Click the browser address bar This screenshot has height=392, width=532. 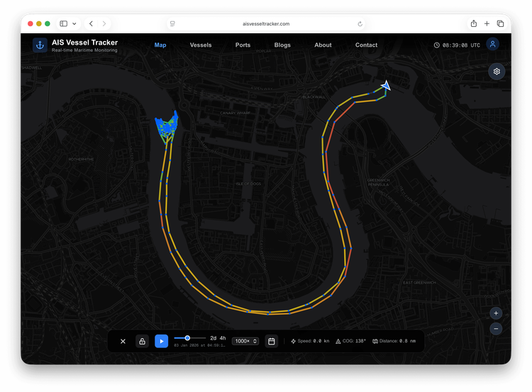tap(266, 23)
